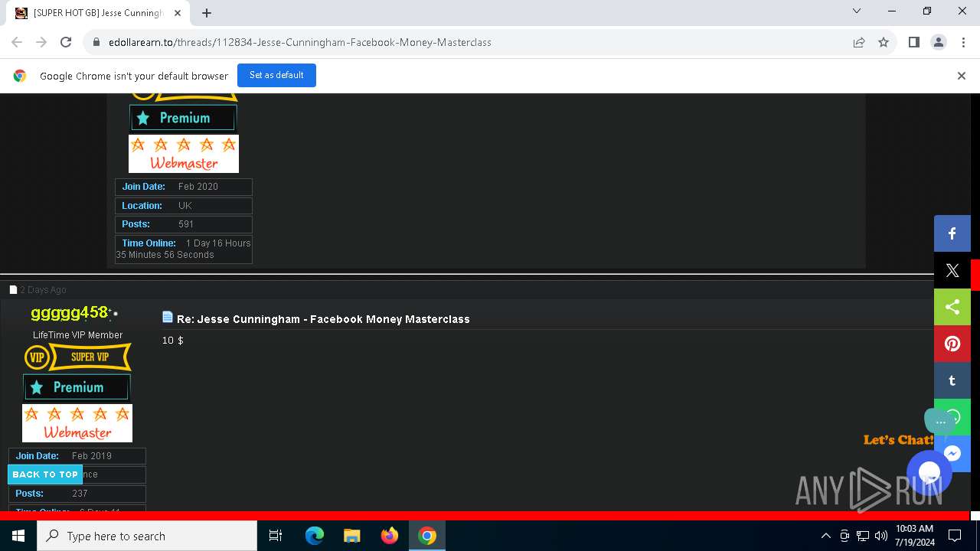This screenshot has height=551, width=980.
Task: Open volume control in system tray
Action: click(881, 536)
